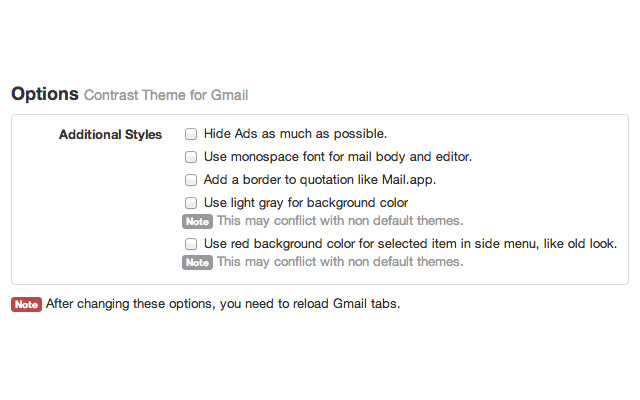Click the conflict warning below the red background option
640x400 pixels.
pyautogui.click(x=340, y=262)
